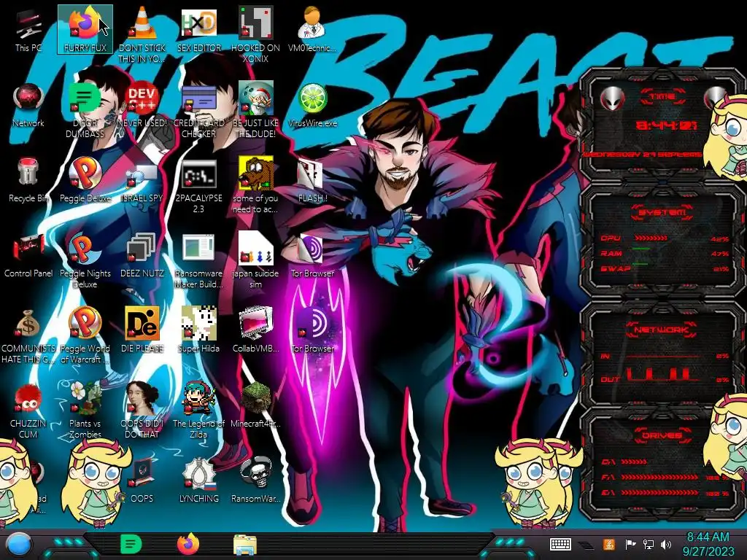This screenshot has width=747, height=560.
Task: Click the red 8:44 clock in widget
Action: (667, 125)
